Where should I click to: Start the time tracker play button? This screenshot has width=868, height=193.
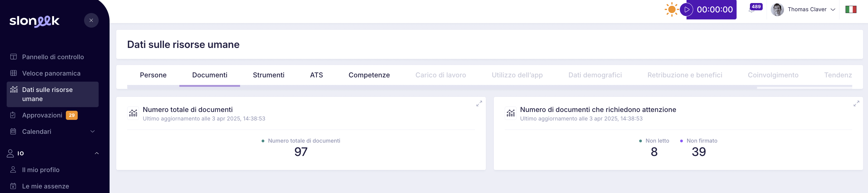(687, 9)
